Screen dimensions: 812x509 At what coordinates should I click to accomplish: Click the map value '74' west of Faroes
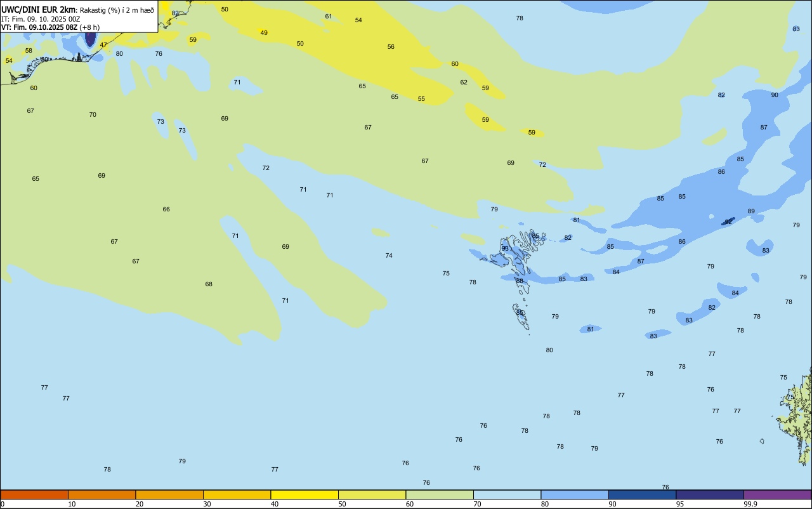pyautogui.click(x=389, y=256)
